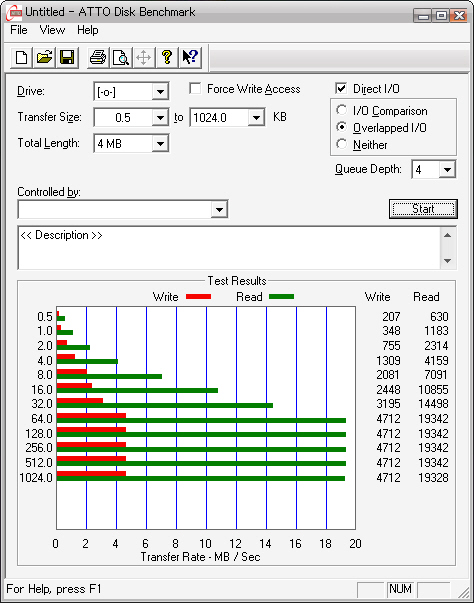The height and width of the screenshot is (603, 474).
Task: Click the yellow question mark About icon
Action: (167, 58)
